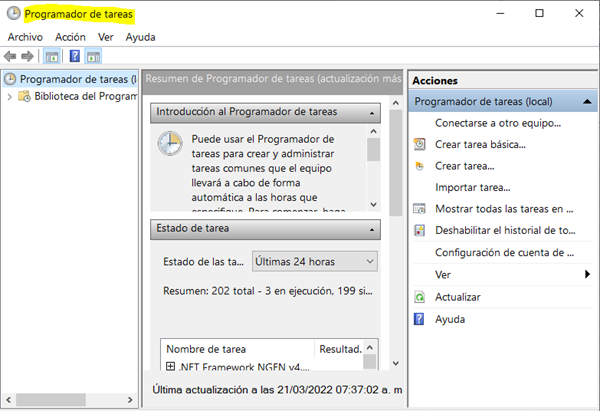Image resolution: width=600 pixels, height=411 pixels.
Task: Expand the Biblioteca del Programador tree node
Action: tap(10, 97)
